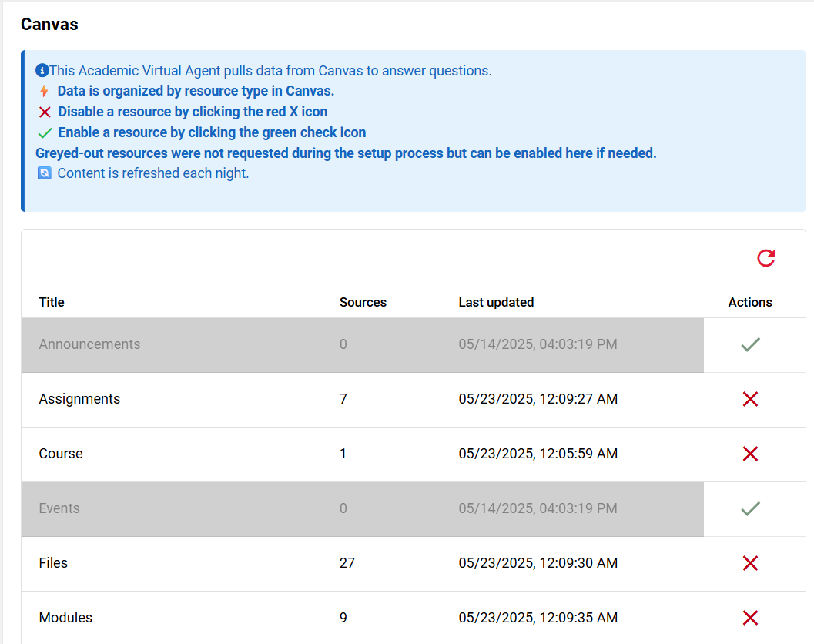
Task: Click the red refresh icon above table
Action: click(x=765, y=257)
